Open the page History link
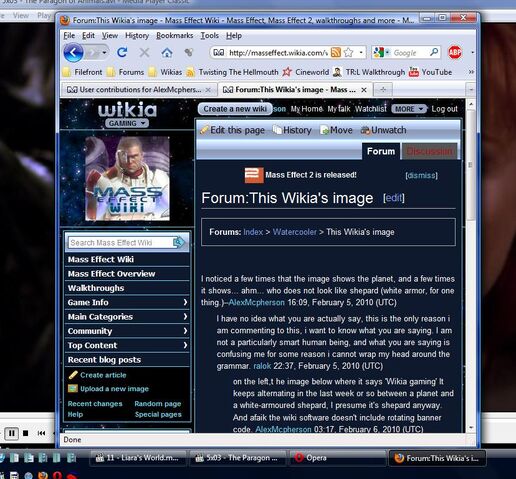The width and height of the screenshot is (516, 479). click(292, 130)
